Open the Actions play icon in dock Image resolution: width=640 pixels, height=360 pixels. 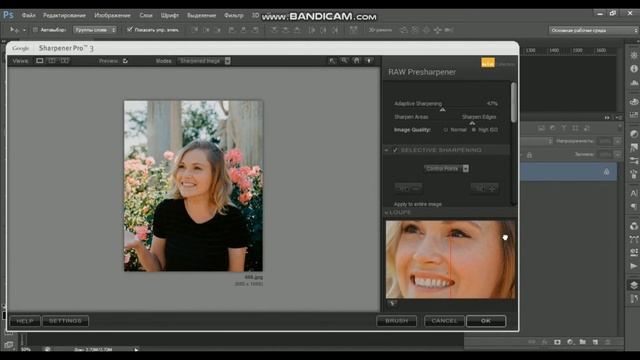pos(634,266)
